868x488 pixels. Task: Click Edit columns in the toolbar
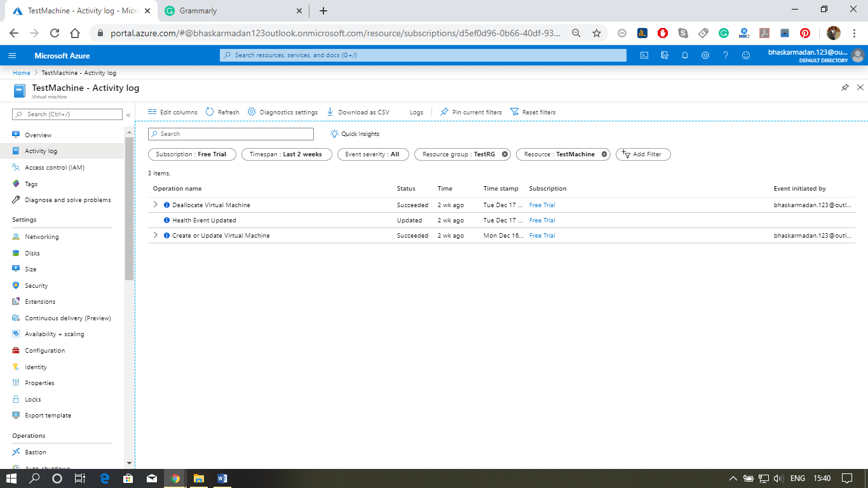coord(173,112)
